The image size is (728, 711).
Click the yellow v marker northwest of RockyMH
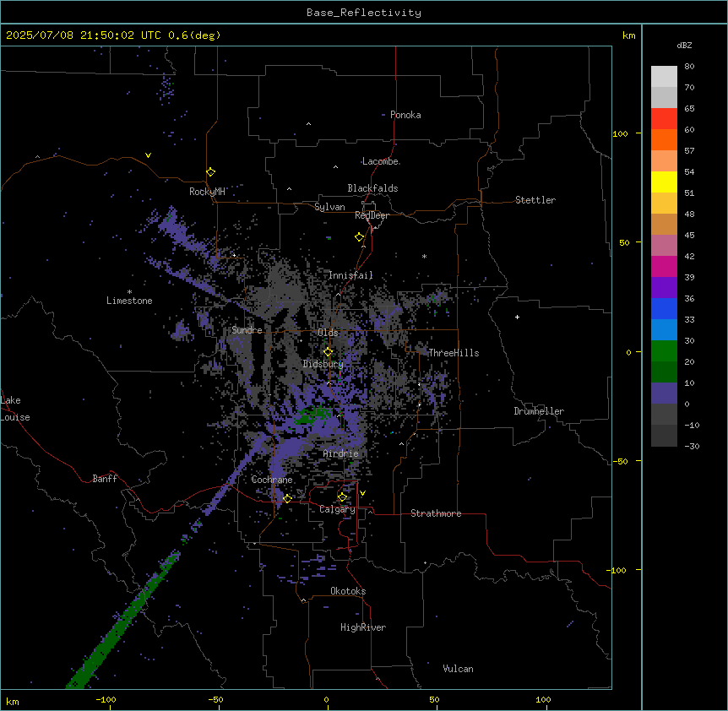pyautogui.click(x=148, y=155)
